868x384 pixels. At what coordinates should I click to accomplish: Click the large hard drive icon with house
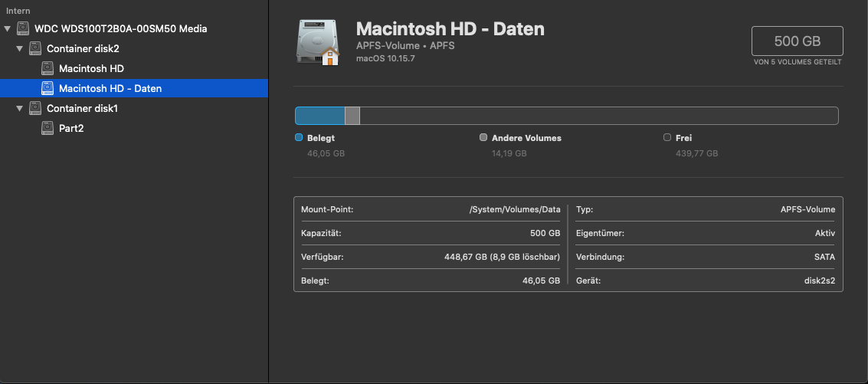point(317,43)
